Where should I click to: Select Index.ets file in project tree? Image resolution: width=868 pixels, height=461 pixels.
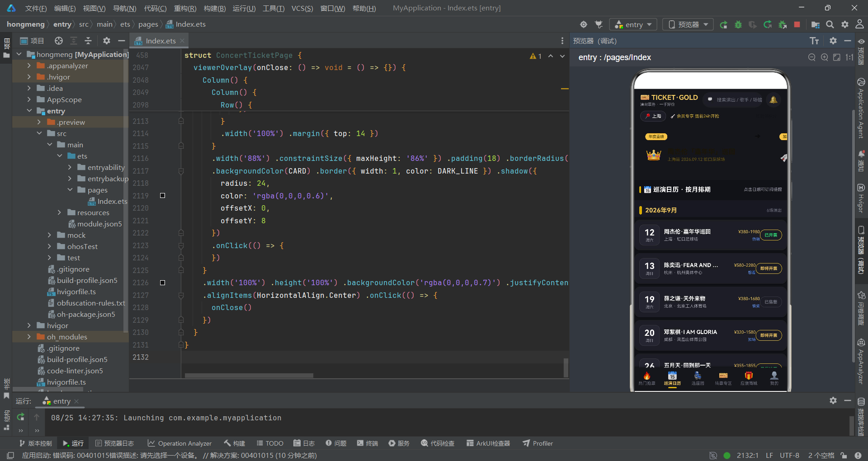click(x=108, y=201)
